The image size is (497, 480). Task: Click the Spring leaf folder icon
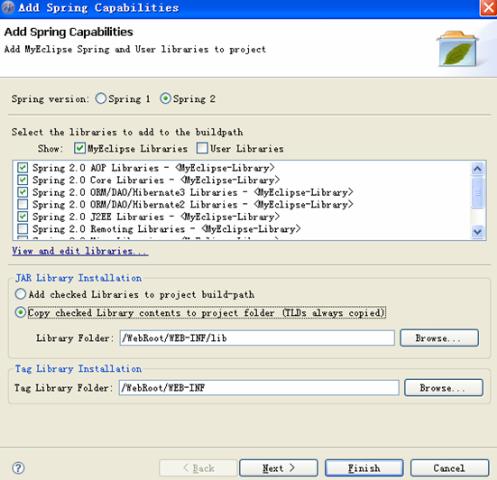pos(457,49)
